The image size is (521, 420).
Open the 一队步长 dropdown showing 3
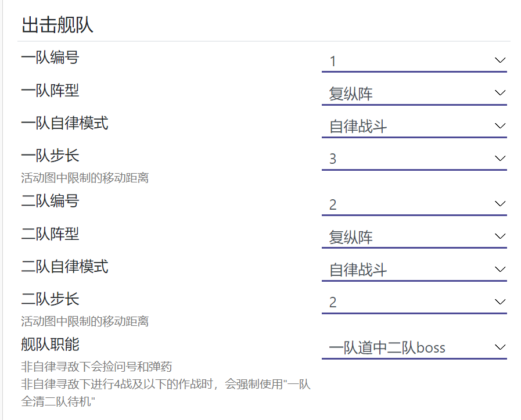coord(414,159)
